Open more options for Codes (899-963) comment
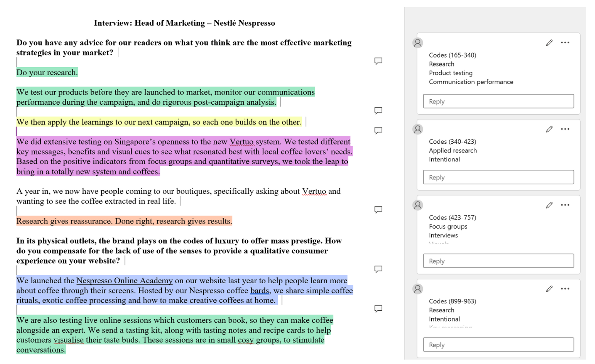Viewport: 595px width, 364px height. [565, 289]
